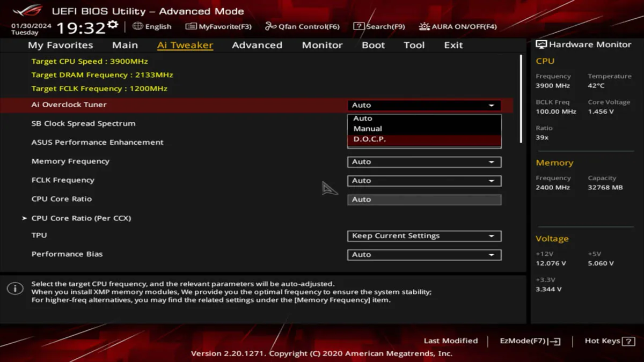Click AURA ON/OFF(F4) button
Screen dimensions: 644x362
[x=458, y=26]
